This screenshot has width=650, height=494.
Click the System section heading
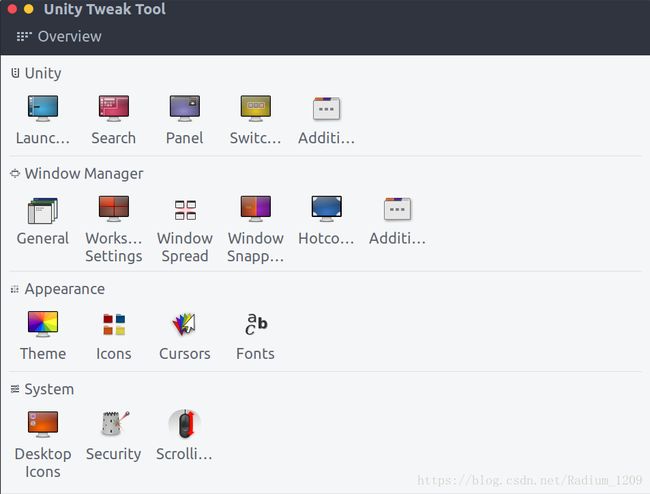tap(49, 389)
